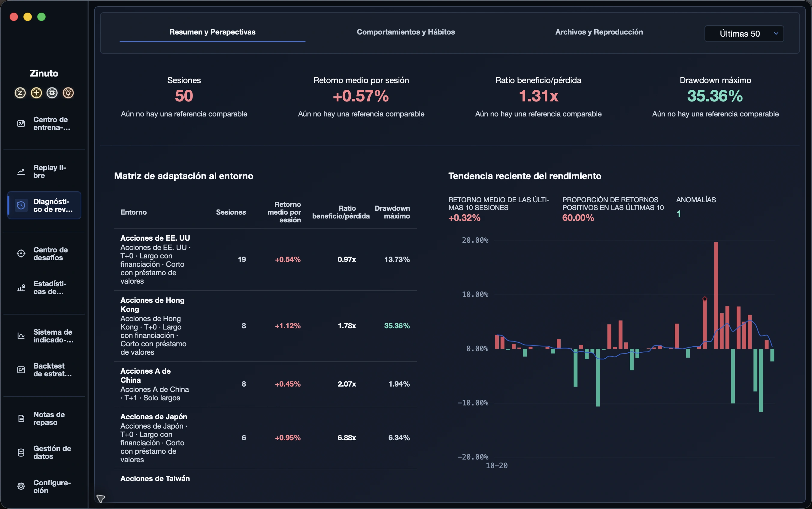Select Diagnóstico de revisión in the sidebar
Viewport: 812px width, 509px height.
coord(44,205)
